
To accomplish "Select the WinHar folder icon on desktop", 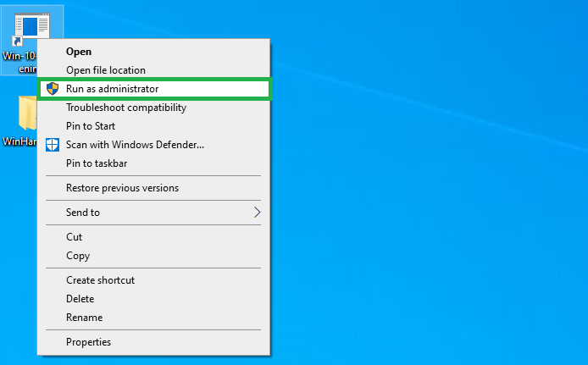I will pyautogui.click(x=27, y=113).
